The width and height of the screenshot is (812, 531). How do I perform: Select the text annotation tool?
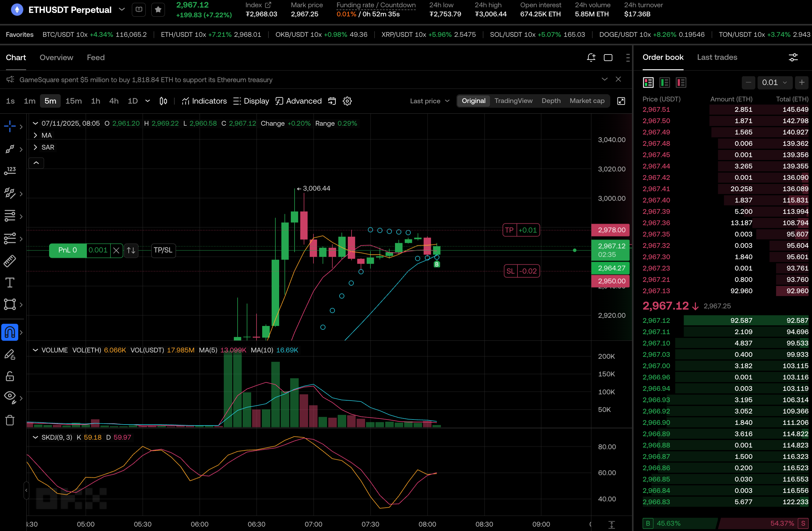coord(9,283)
